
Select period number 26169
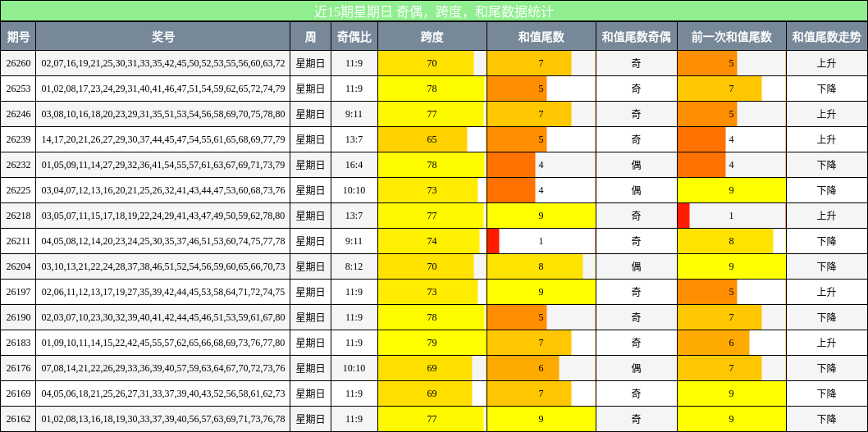(18, 393)
